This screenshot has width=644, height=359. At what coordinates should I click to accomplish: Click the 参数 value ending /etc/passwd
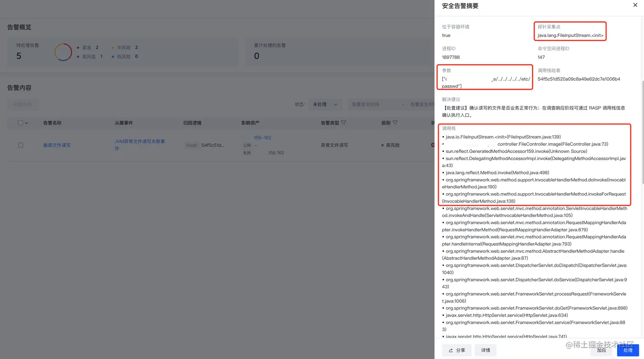pos(486,83)
